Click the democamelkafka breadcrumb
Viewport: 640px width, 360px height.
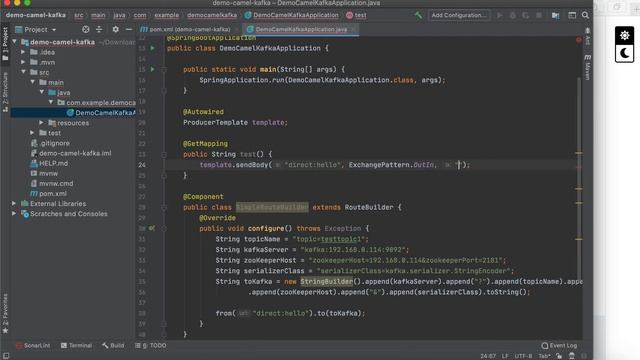212,15
